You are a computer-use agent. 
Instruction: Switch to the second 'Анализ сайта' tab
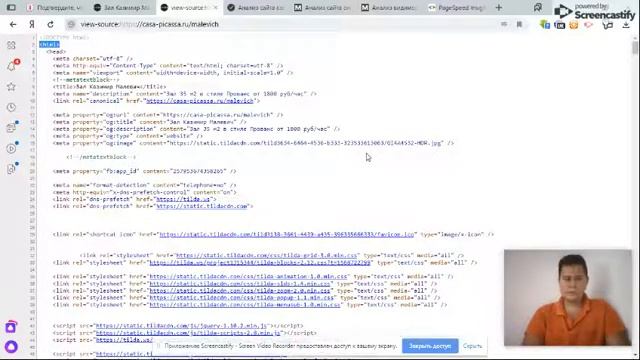323,7
